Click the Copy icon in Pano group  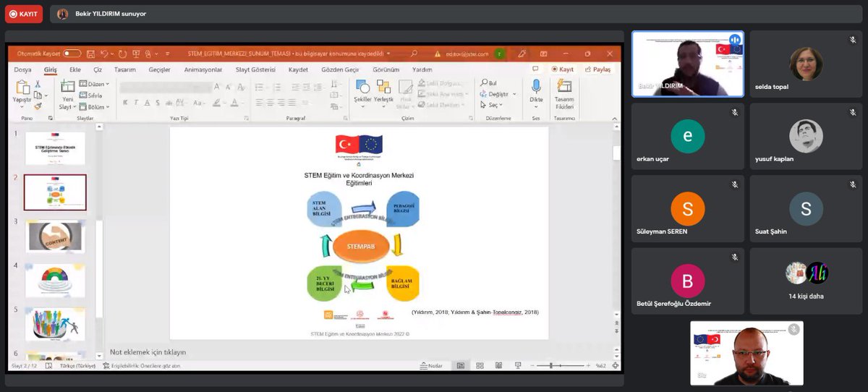point(38,95)
